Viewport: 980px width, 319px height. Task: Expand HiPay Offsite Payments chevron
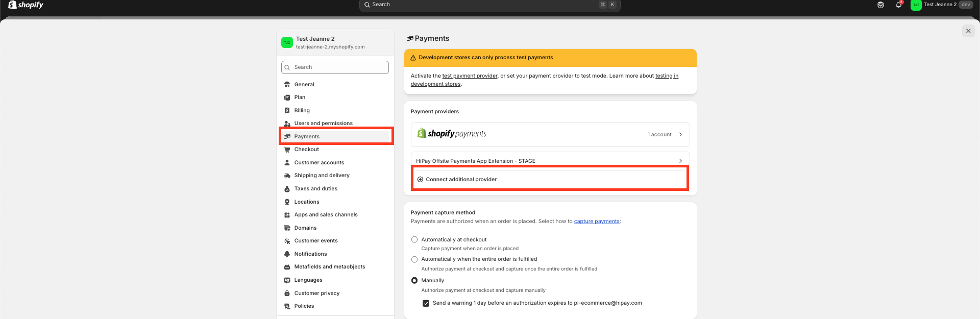pyautogui.click(x=680, y=161)
